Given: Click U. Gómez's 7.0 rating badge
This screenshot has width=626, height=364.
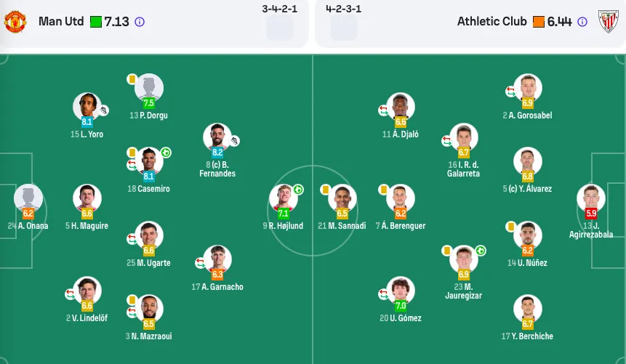Looking at the screenshot, I should coord(401,306).
